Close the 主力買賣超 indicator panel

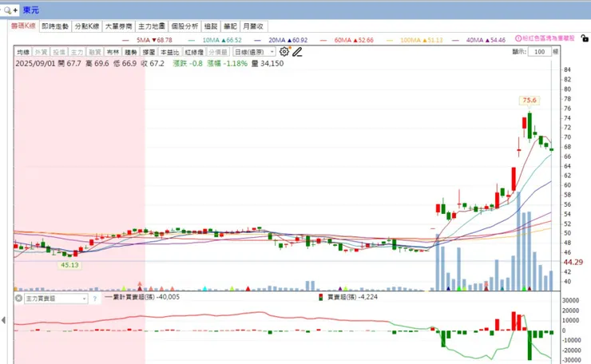[18, 299]
